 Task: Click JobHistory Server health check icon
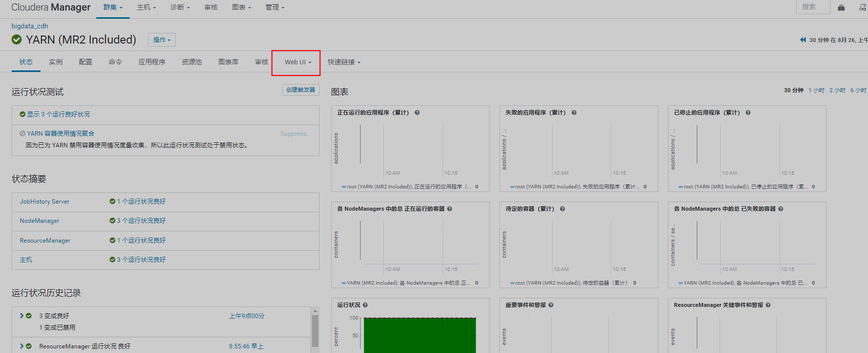(x=112, y=202)
